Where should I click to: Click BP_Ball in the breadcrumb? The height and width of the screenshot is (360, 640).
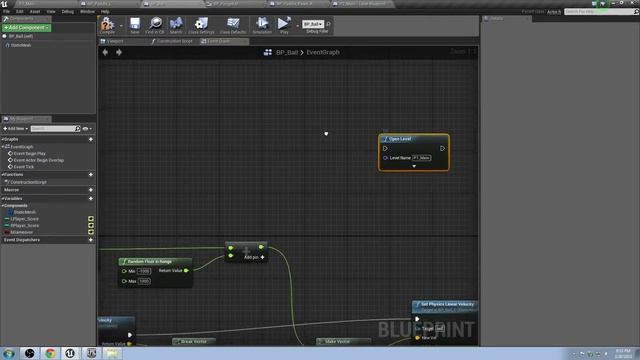(x=287, y=52)
